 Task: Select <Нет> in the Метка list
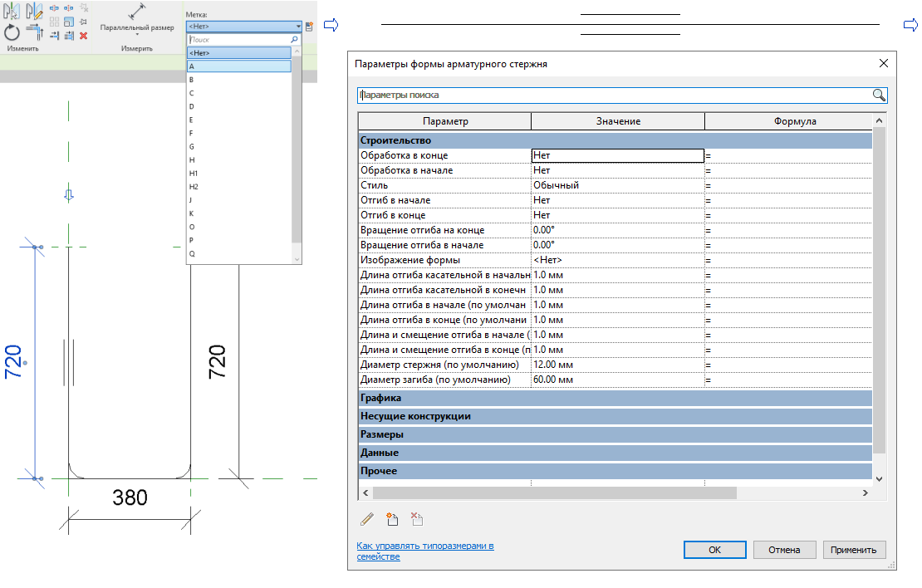coord(238,53)
